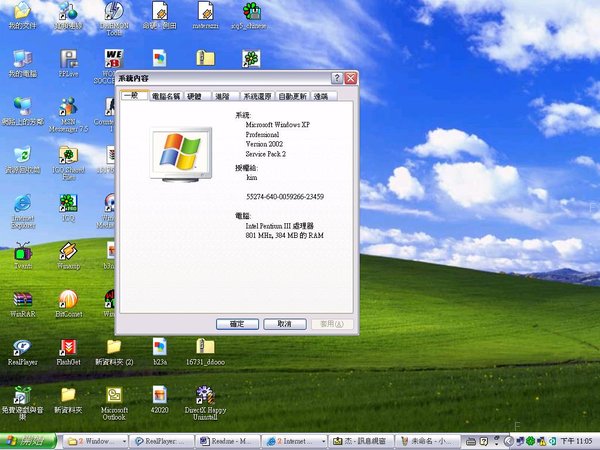Switch to the 杰 - 訊息視窗 taskbar window

361,441
